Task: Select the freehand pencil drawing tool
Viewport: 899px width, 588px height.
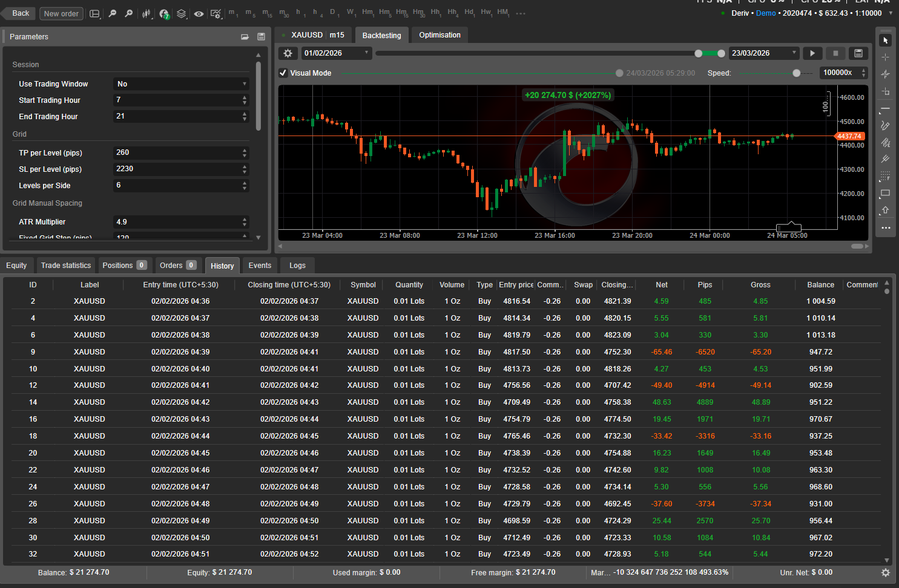Action: (x=885, y=126)
